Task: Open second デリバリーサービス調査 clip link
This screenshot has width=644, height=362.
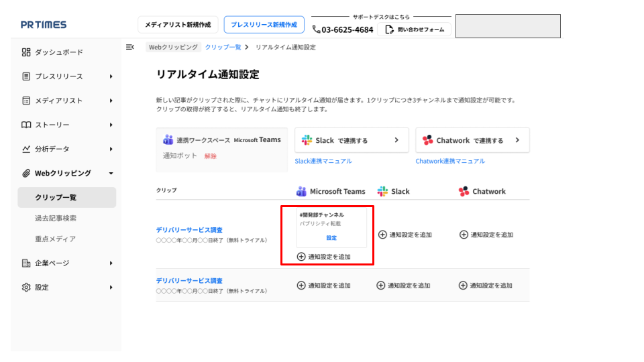Action: (189, 281)
